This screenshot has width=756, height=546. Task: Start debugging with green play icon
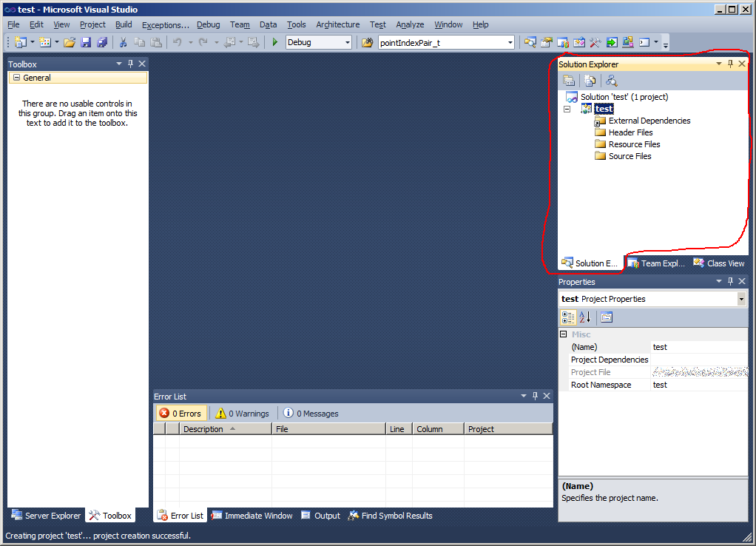(275, 42)
